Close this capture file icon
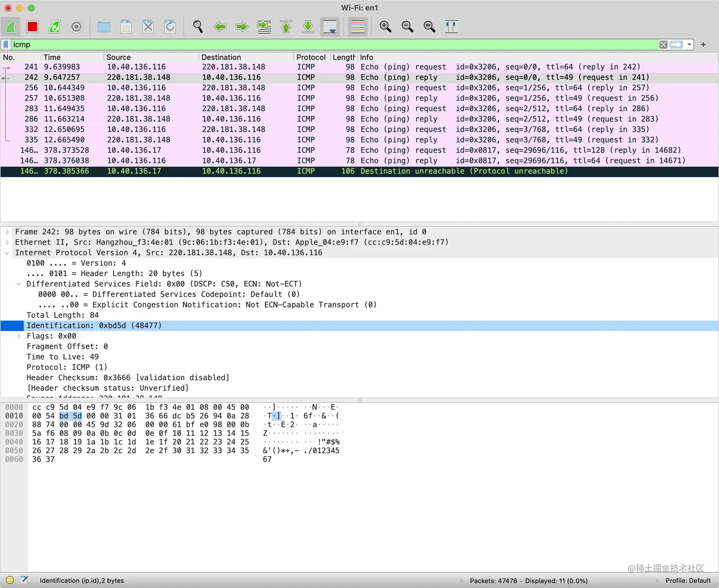719x588 pixels. coord(148,27)
